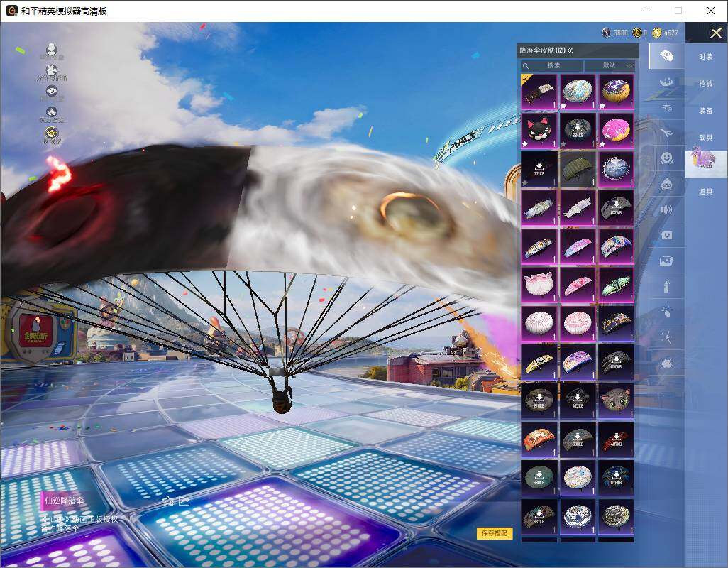Switch to the 载具 tab
This screenshot has width=728, height=568.
tap(706, 138)
